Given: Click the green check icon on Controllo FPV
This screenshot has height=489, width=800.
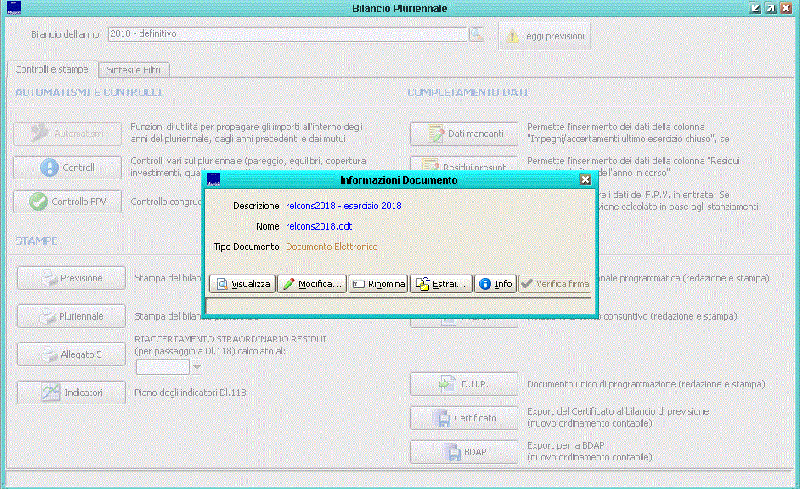Looking at the screenshot, I should [x=38, y=202].
